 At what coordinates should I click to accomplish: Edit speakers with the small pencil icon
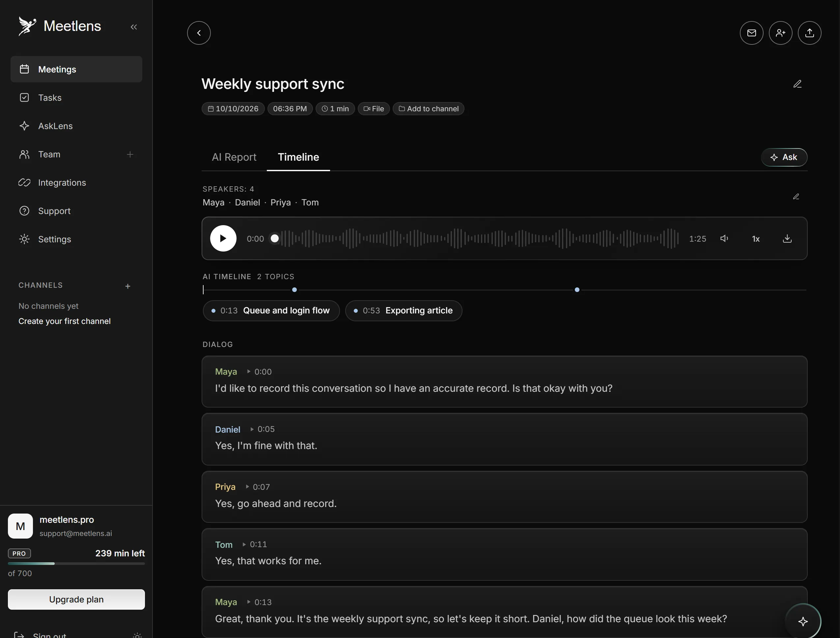click(796, 197)
